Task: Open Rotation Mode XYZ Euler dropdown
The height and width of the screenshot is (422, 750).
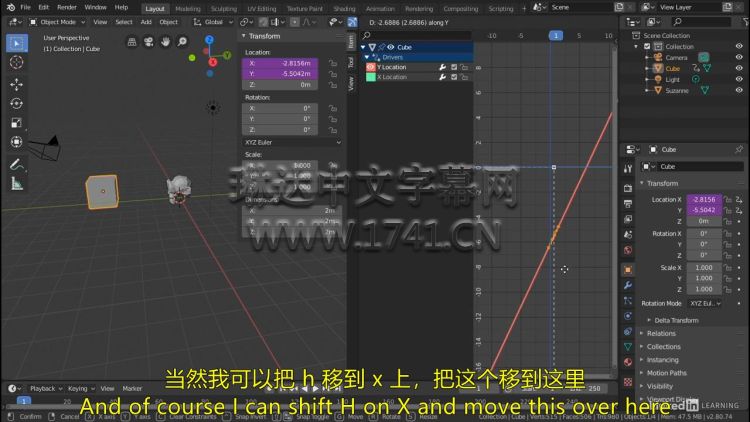Action: 705,303
